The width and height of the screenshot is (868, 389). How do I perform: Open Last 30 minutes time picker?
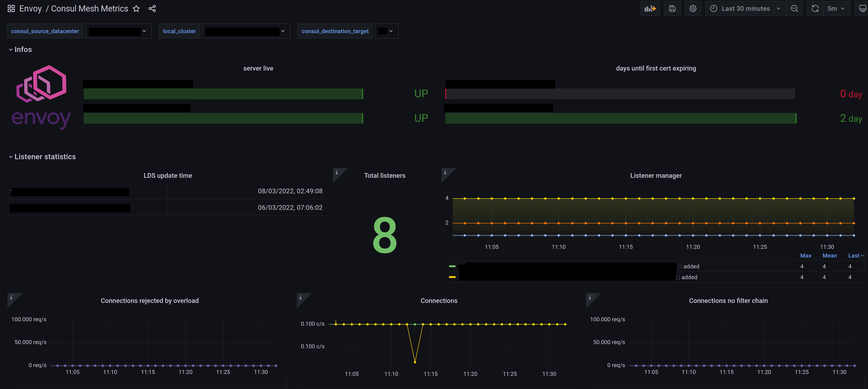pos(745,9)
